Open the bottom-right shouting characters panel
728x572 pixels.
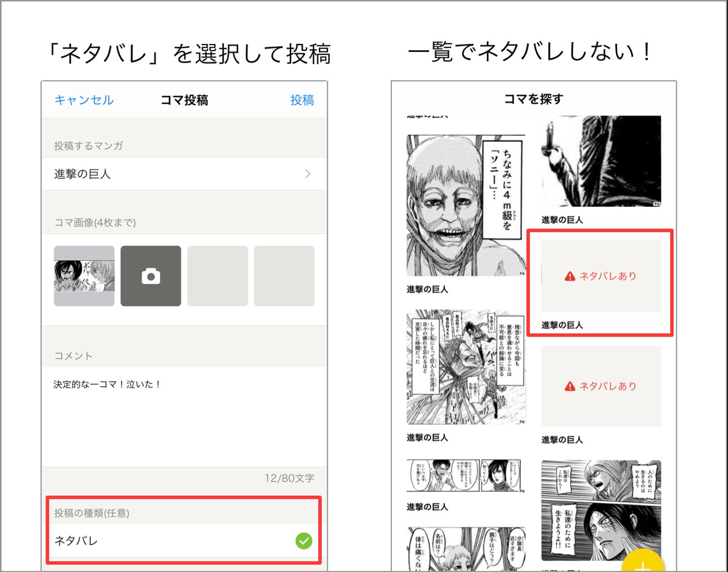601,509
